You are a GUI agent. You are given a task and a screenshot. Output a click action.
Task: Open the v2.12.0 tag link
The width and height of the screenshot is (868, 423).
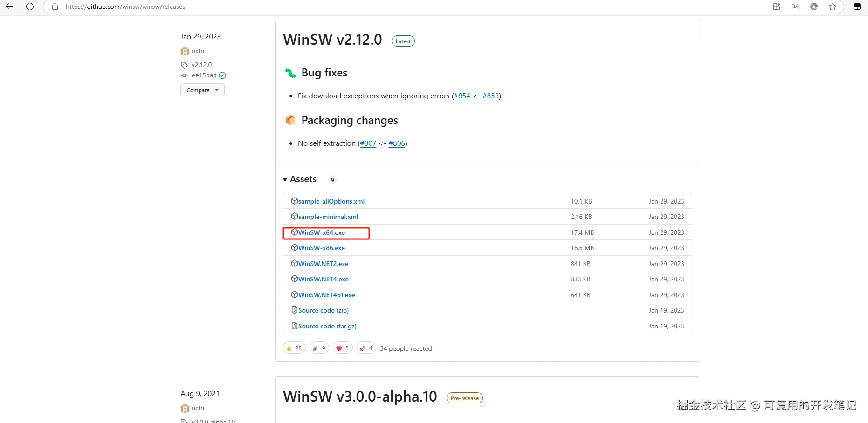click(x=201, y=65)
